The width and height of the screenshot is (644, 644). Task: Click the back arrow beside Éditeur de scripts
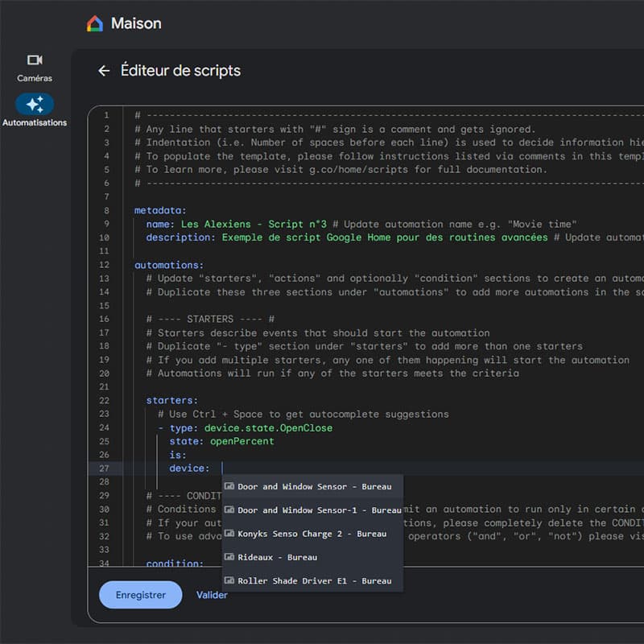click(103, 71)
